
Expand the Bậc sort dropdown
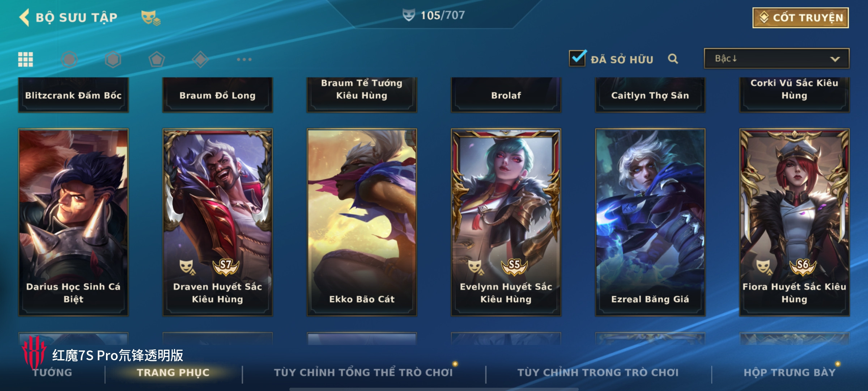point(776,58)
